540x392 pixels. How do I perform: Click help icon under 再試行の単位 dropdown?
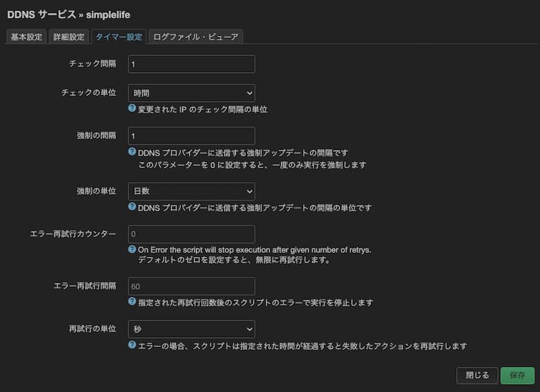[x=132, y=345]
